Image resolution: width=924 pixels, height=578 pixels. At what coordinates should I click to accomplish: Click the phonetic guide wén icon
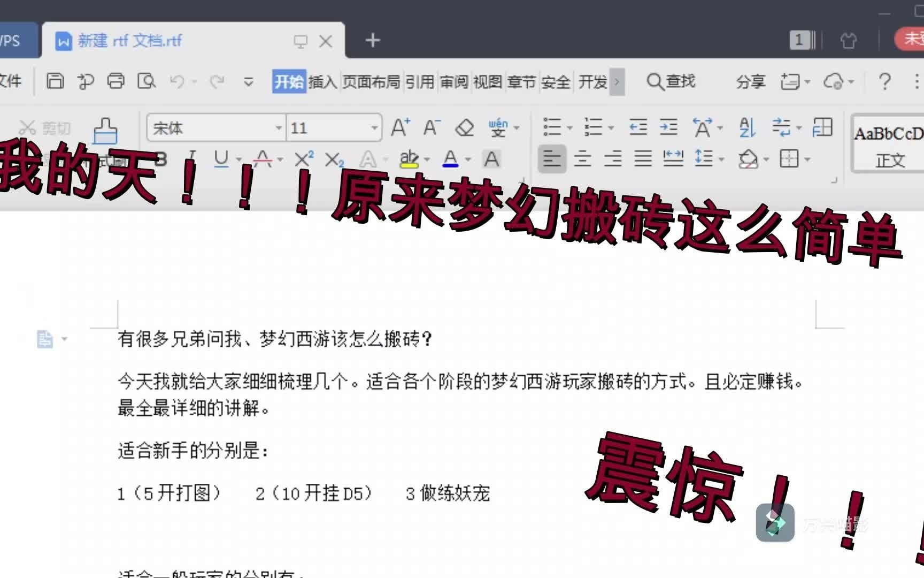pos(498,128)
